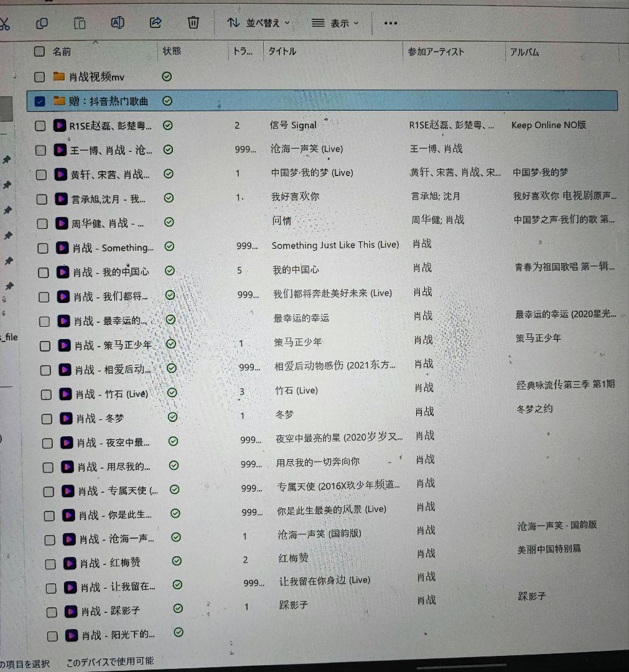Click the Delete trash can icon
Image resolution: width=629 pixels, height=672 pixels.
[x=193, y=23]
